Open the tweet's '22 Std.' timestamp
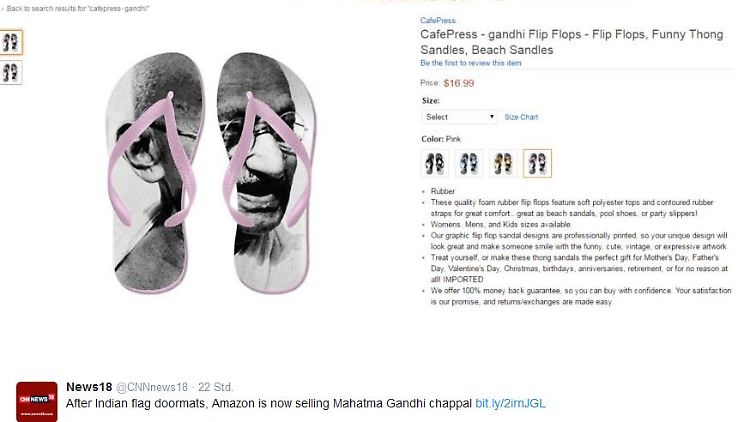This screenshot has height=422, width=750. click(x=216, y=387)
